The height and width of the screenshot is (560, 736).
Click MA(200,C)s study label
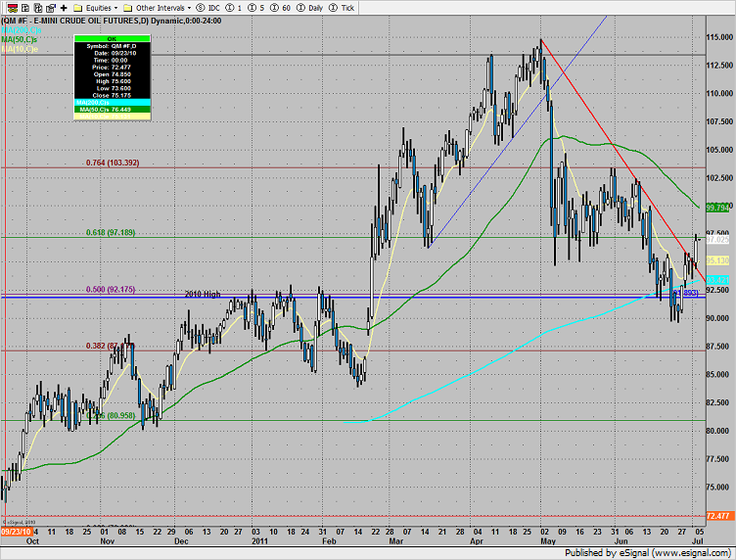[x=21, y=30]
